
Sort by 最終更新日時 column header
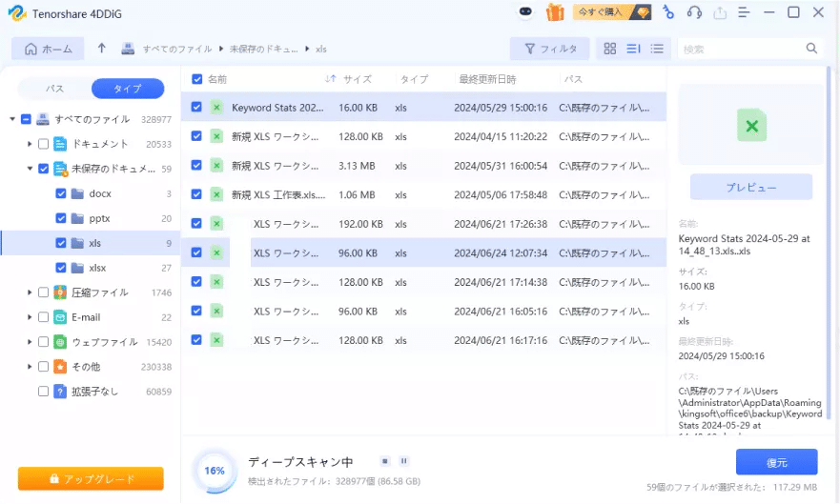(487, 79)
